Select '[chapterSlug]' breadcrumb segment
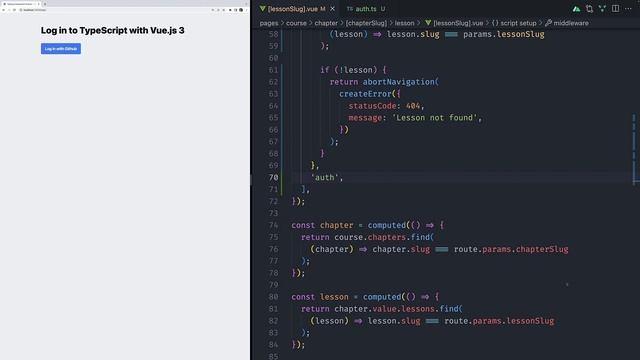This screenshot has width=640, height=360. pyautogui.click(x=366, y=23)
